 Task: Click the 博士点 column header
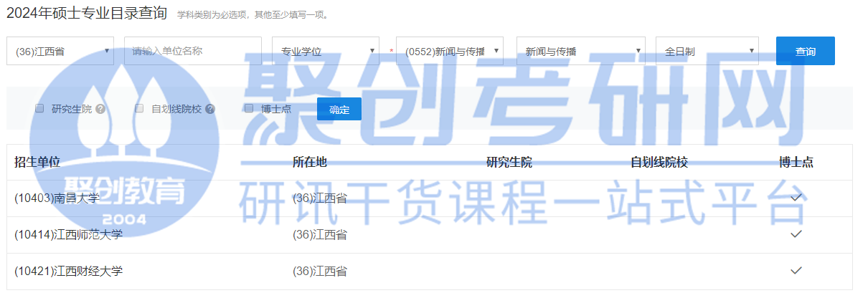click(796, 162)
